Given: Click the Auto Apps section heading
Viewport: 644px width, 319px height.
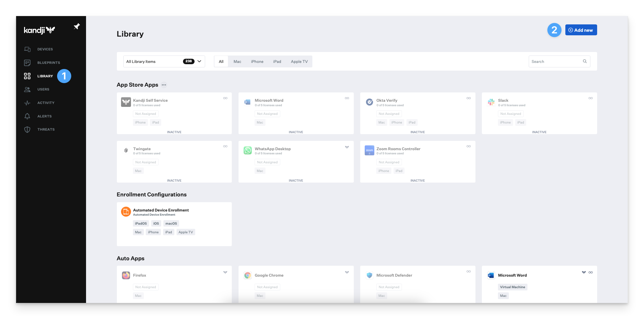Looking at the screenshot, I should pyautogui.click(x=130, y=258).
